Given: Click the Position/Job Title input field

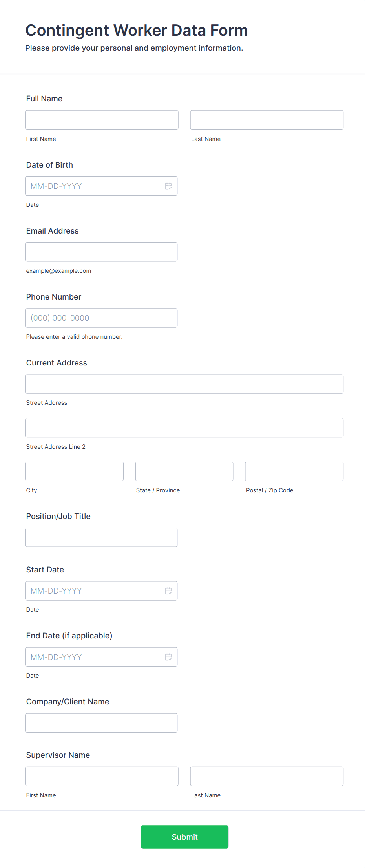Looking at the screenshot, I should (x=101, y=537).
